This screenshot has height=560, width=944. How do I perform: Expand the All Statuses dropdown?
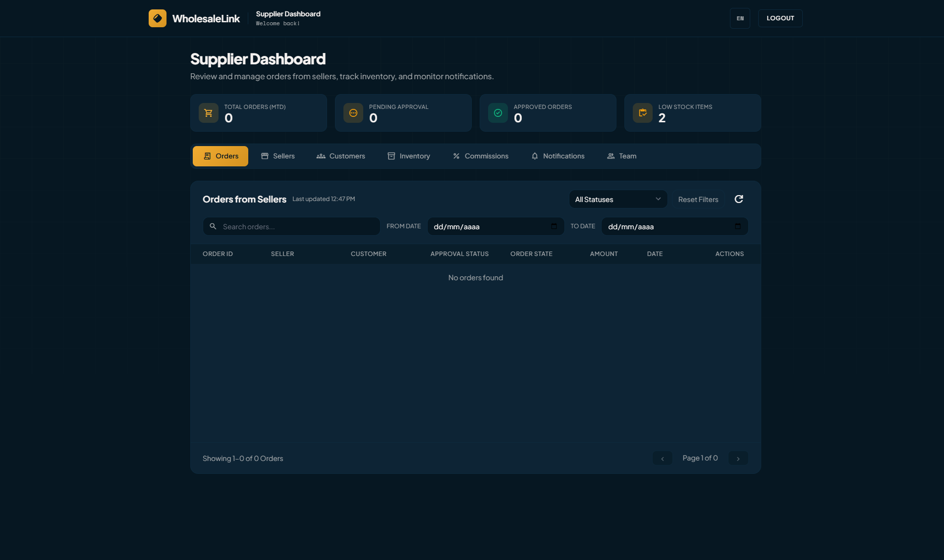pyautogui.click(x=618, y=199)
